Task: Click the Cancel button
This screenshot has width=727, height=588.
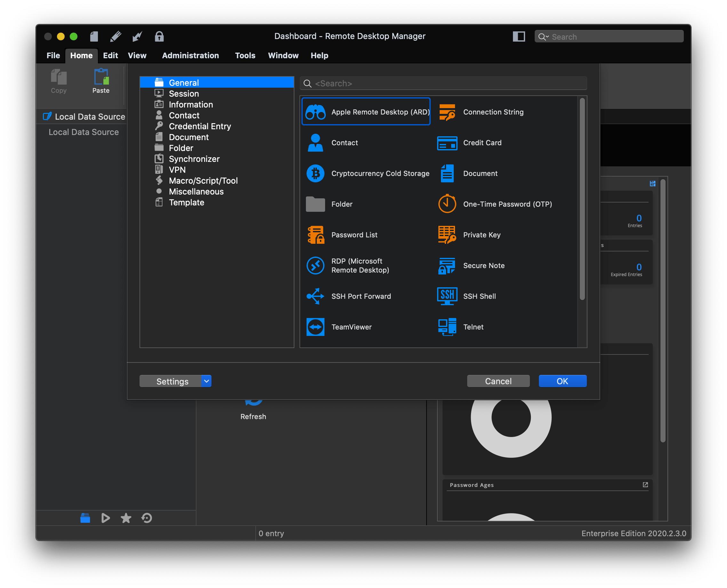Action: 498,381
